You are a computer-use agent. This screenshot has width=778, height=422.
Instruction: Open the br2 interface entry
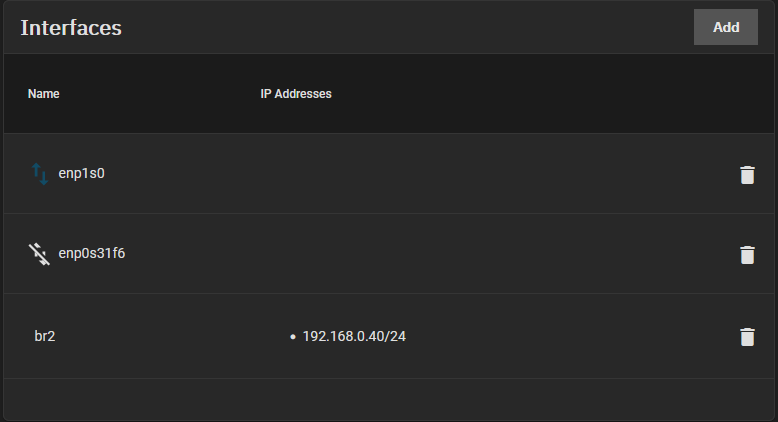click(45, 336)
